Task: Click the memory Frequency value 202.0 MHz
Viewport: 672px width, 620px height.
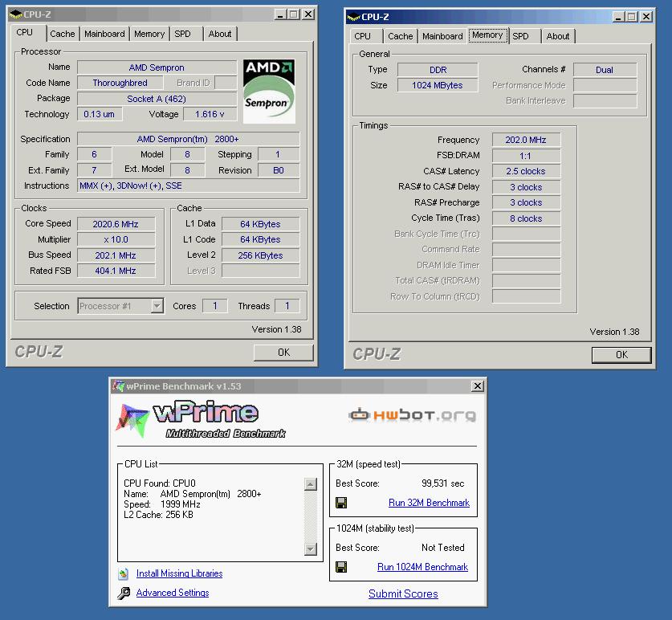Action: point(526,140)
